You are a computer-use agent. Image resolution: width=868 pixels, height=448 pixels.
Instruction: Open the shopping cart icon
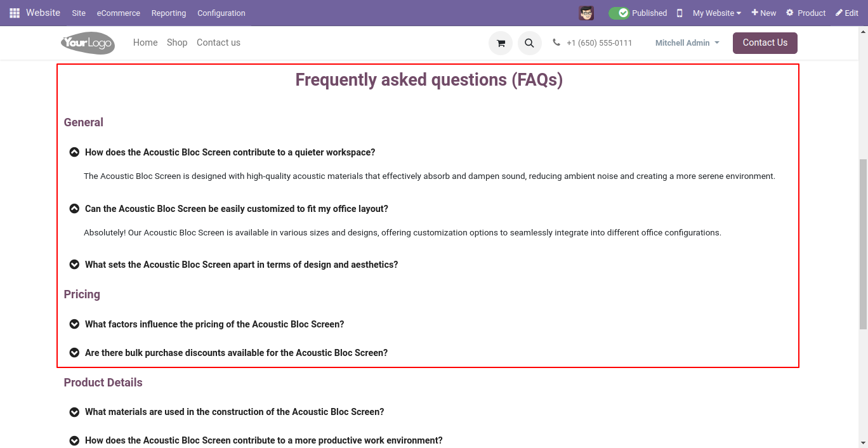tap(501, 43)
